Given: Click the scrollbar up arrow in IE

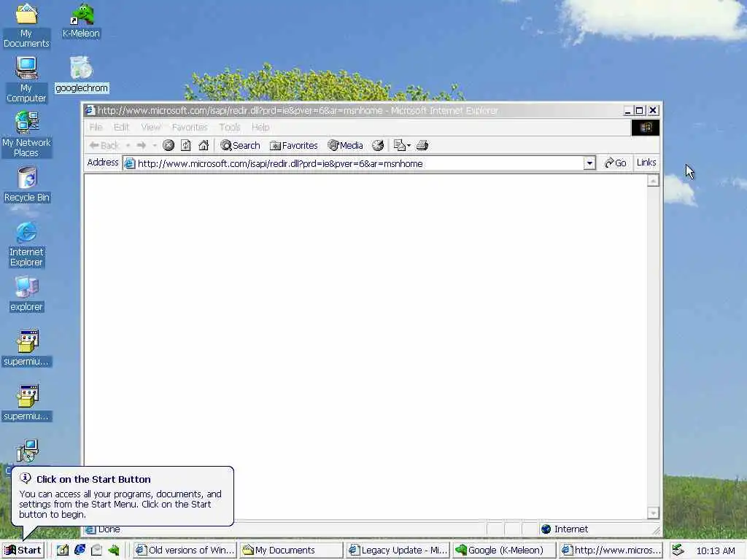Looking at the screenshot, I should pyautogui.click(x=653, y=181).
